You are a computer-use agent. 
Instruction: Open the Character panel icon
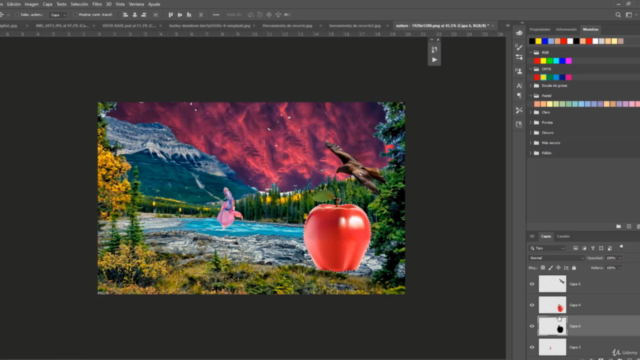click(519, 86)
